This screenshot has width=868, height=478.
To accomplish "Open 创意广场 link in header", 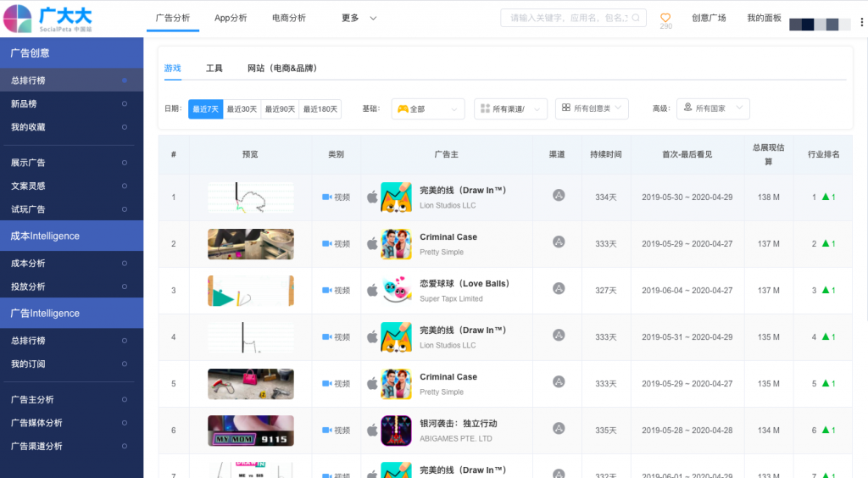I will pyautogui.click(x=709, y=18).
